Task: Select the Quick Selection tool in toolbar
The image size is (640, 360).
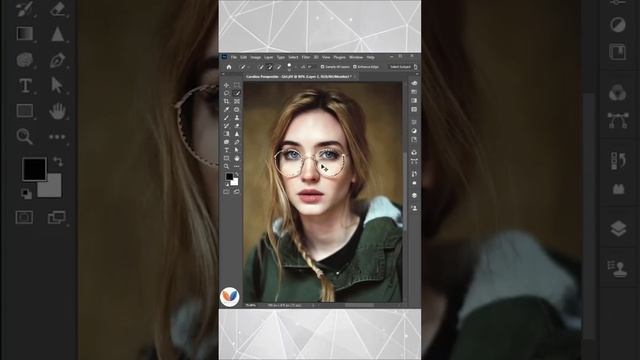Action: (237, 93)
